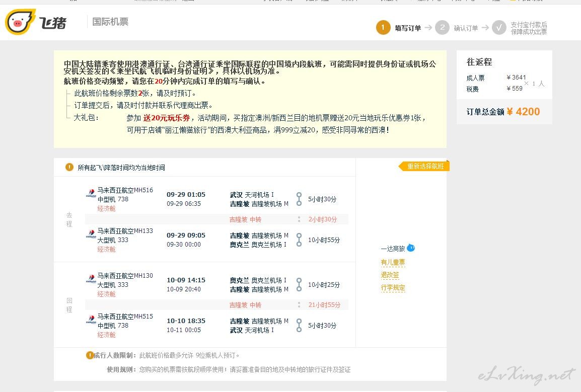Click the 订单总金额 label
The height and width of the screenshot is (392, 581).
pos(485,112)
